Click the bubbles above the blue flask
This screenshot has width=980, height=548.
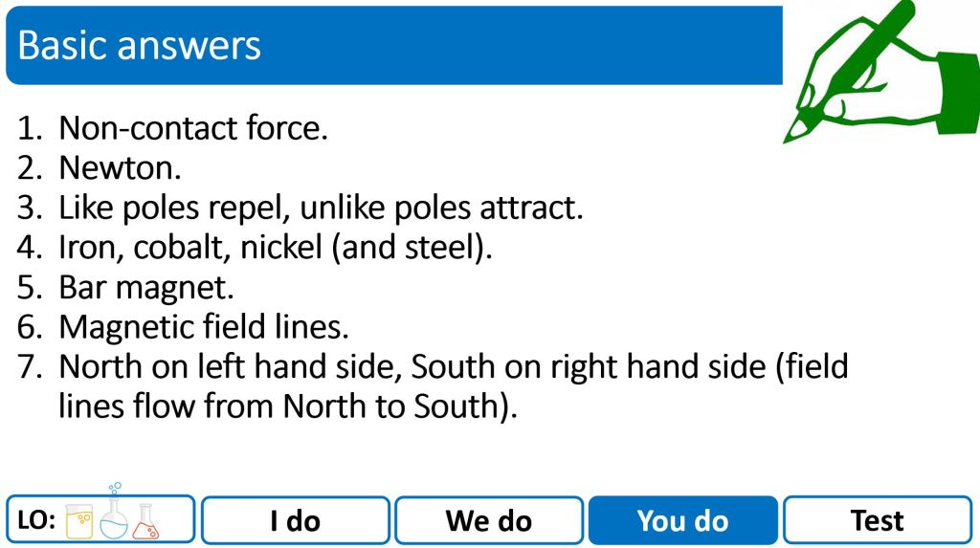(x=116, y=489)
